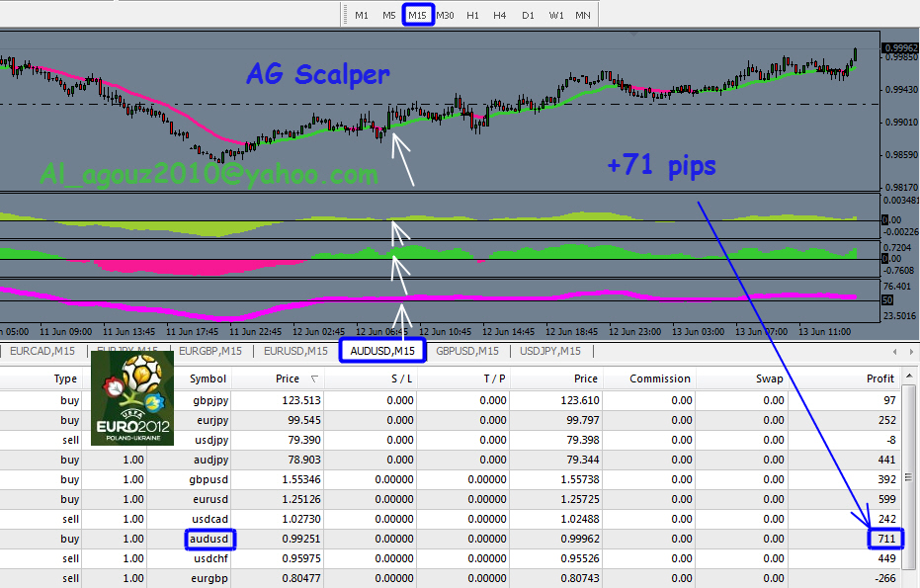Open the EURUSD,M15 chart tab
920x588 pixels.
[295, 351]
